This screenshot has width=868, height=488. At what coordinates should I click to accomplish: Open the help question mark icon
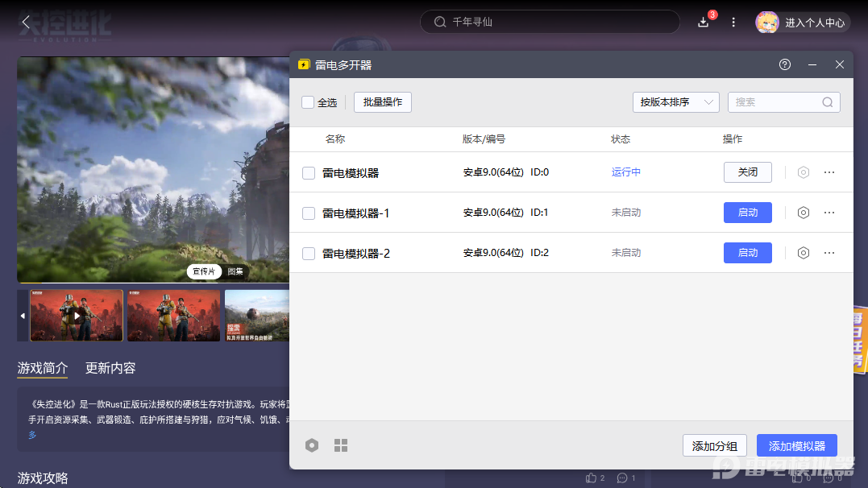[785, 64]
